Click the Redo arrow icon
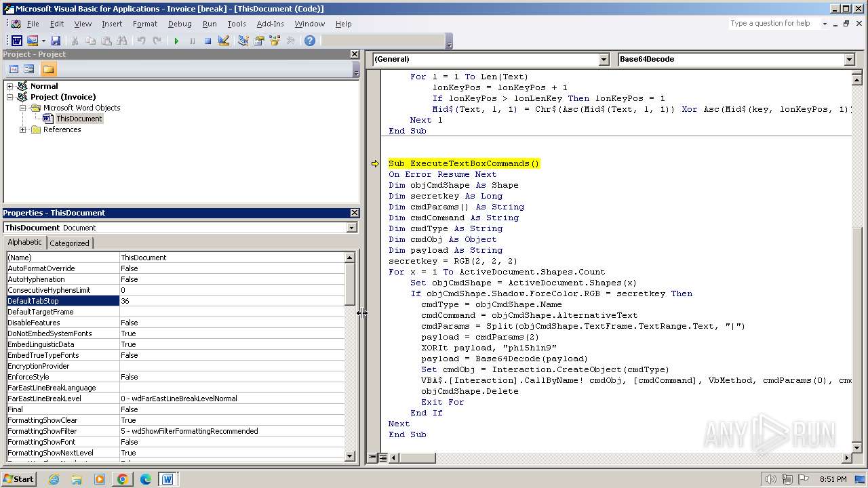The width and height of the screenshot is (868, 488). (157, 41)
